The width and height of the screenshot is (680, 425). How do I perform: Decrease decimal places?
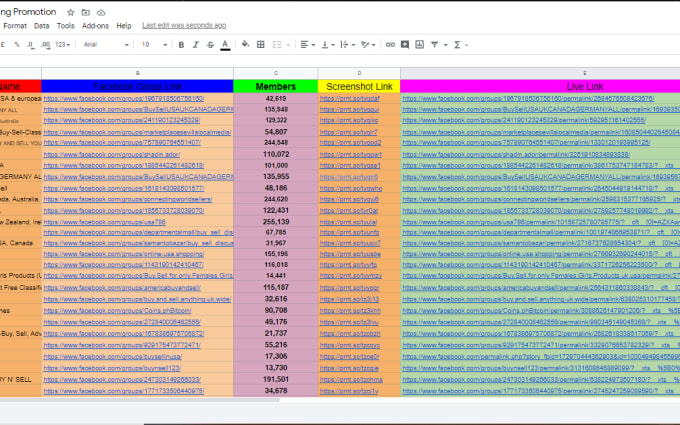[30, 45]
